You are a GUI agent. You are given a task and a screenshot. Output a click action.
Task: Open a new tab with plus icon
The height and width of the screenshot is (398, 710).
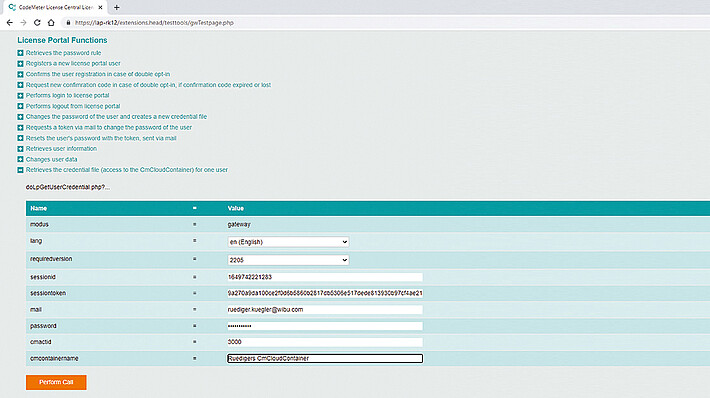(116, 7)
